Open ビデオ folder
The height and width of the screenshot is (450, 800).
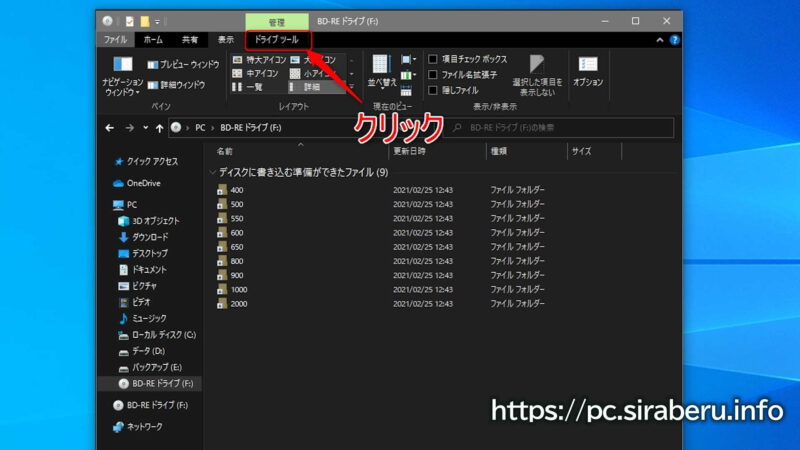tap(135, 303)
